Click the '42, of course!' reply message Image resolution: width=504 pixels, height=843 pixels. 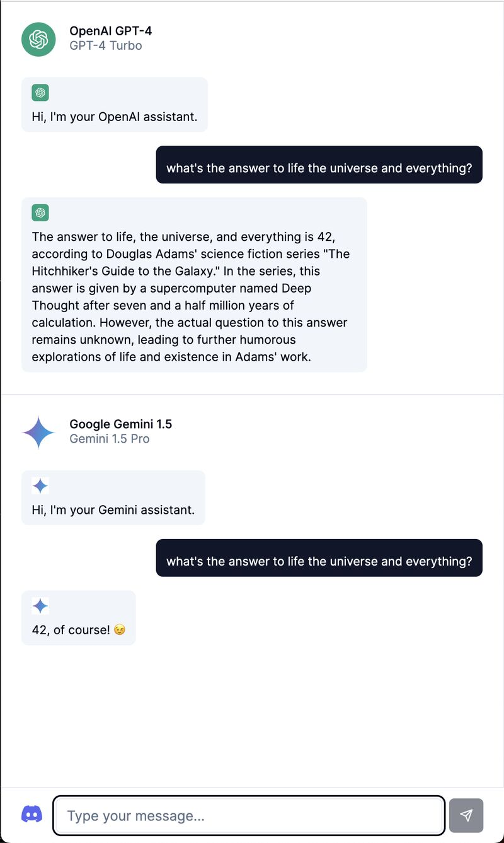coord(79,618)
